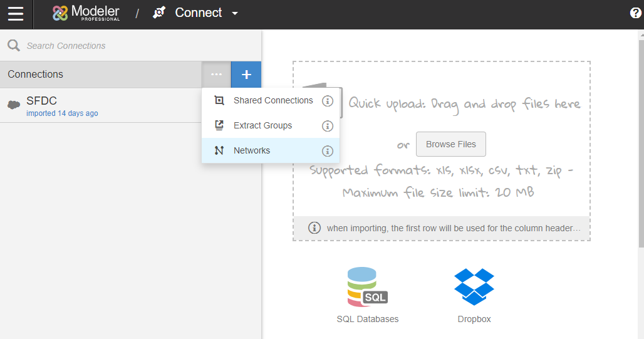This screenshot has height=339, width=644.
Task: Click the SFDC cloud icon
Action: point(14,105)
